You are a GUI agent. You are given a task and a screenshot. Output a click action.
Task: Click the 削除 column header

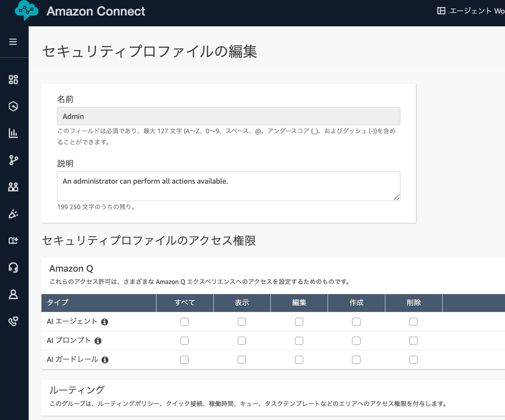pos(414,303)
